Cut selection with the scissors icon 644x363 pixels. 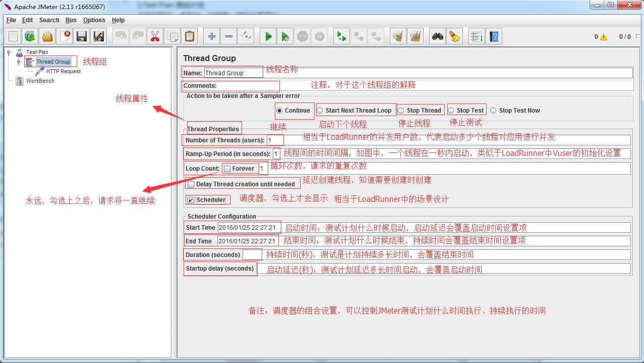(155, 36)
